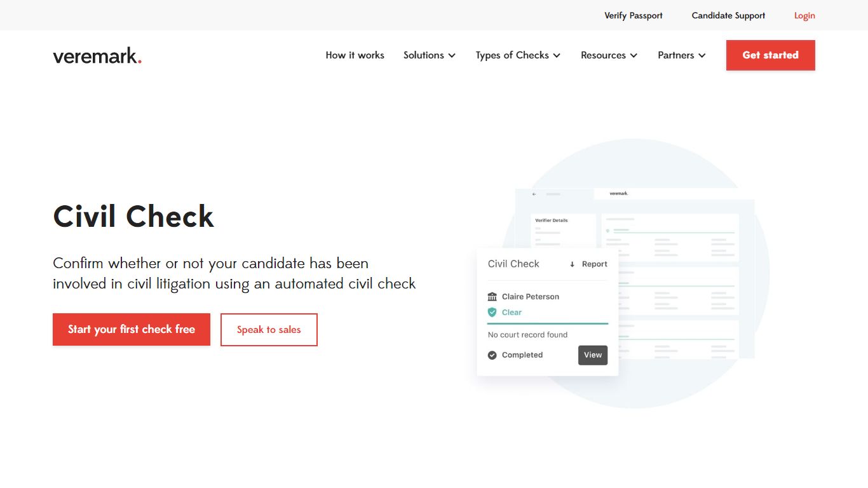This screenshot has width=868, height=488.
Task: Click the Speak to sales button
Action: click(x=269, y=330)
